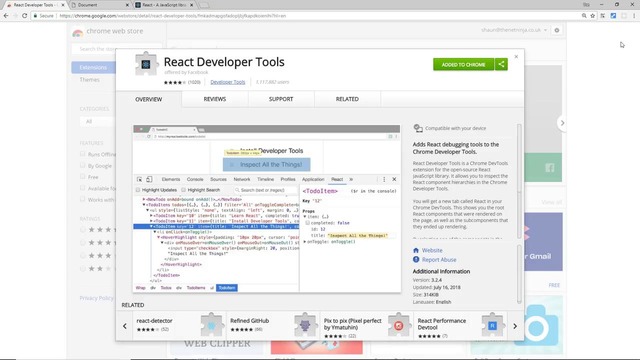Select the top star rating radio button

coord(83,229)
